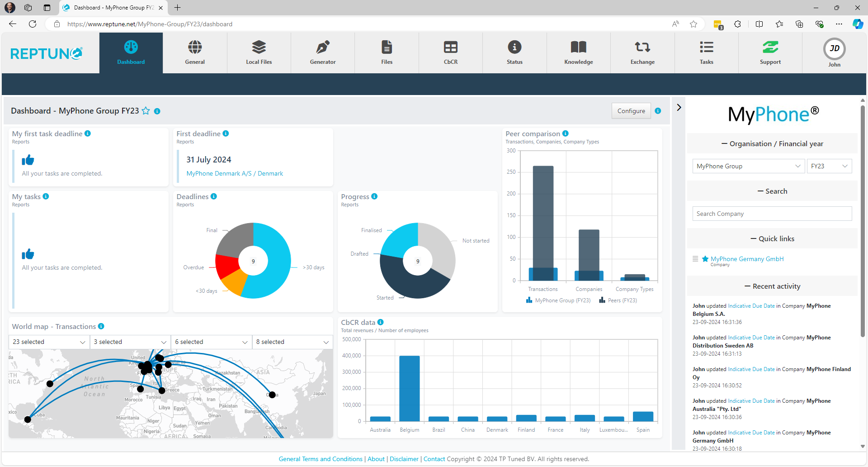Click the Configure button
The image size is (868, 467).
631,111
